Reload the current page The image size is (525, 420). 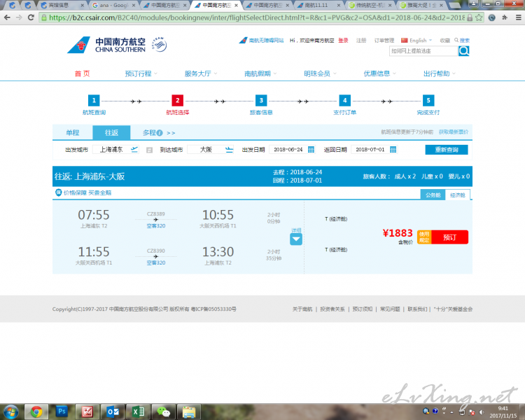point(31,17)
